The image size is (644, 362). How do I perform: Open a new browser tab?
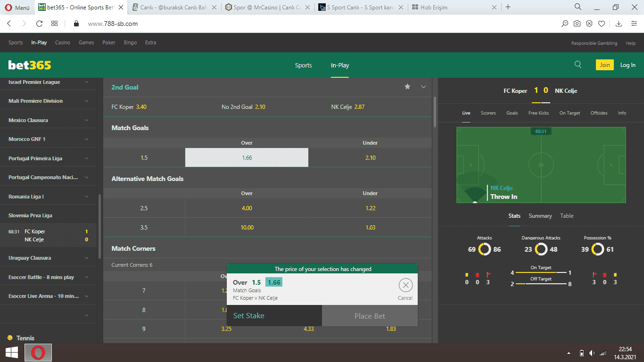coord(508,7)
